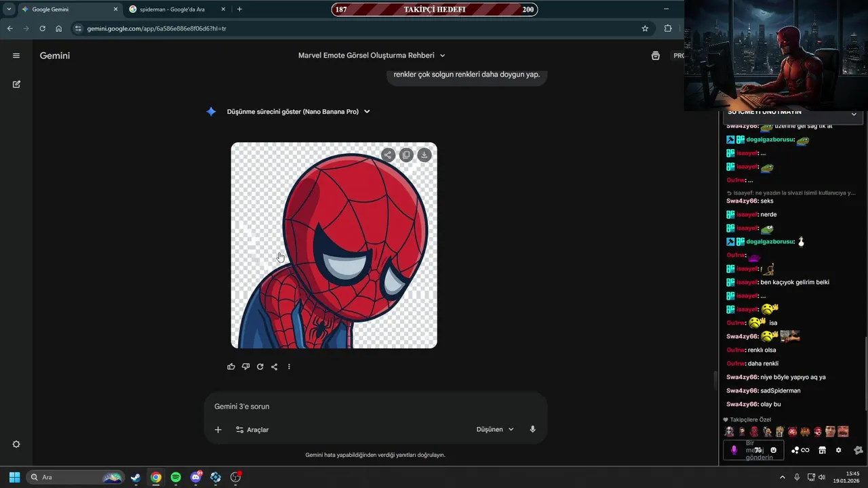
Task: Open a new Chrome tab
Action: pos(239,9)
